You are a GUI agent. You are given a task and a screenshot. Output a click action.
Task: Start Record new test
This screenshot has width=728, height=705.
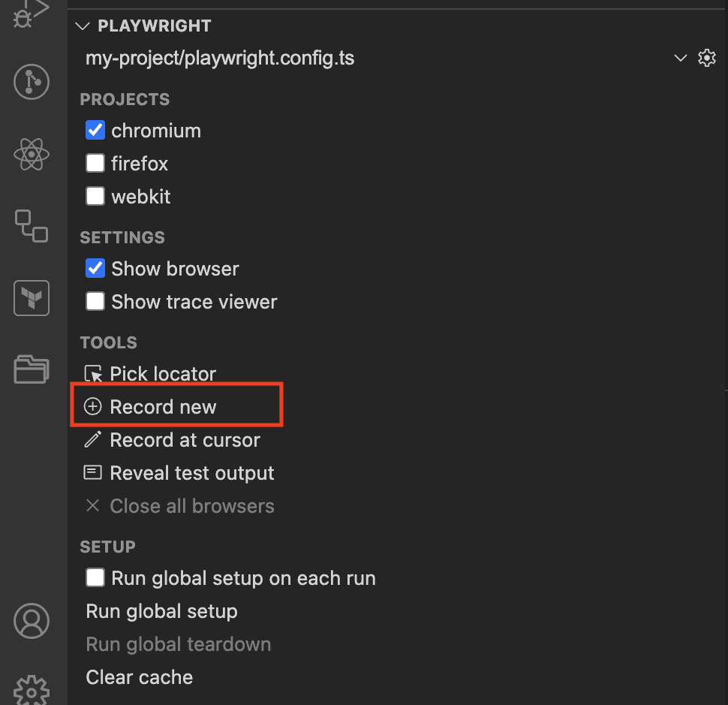tap(150, 407)
